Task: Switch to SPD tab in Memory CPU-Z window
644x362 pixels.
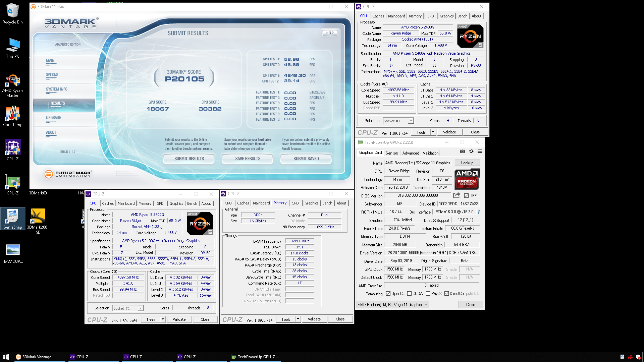Action: [295, 203]
